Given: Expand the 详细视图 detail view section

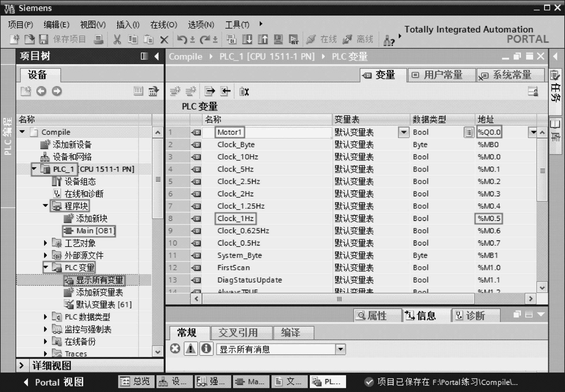Looking at the screenshot, I should (21, 366).
